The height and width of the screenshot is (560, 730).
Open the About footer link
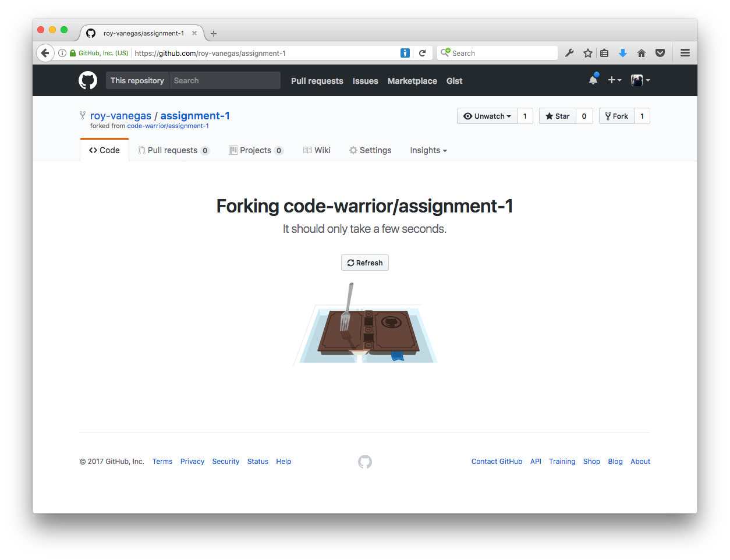pos(640,462)
